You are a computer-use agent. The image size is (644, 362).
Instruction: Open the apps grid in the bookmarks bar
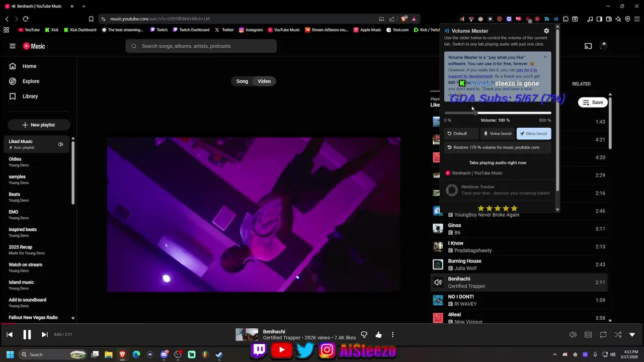6,30
